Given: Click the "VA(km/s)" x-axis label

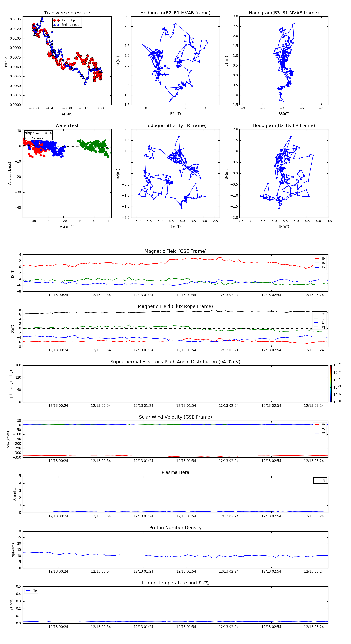Looking at the screenshot, I should point(67,227).
